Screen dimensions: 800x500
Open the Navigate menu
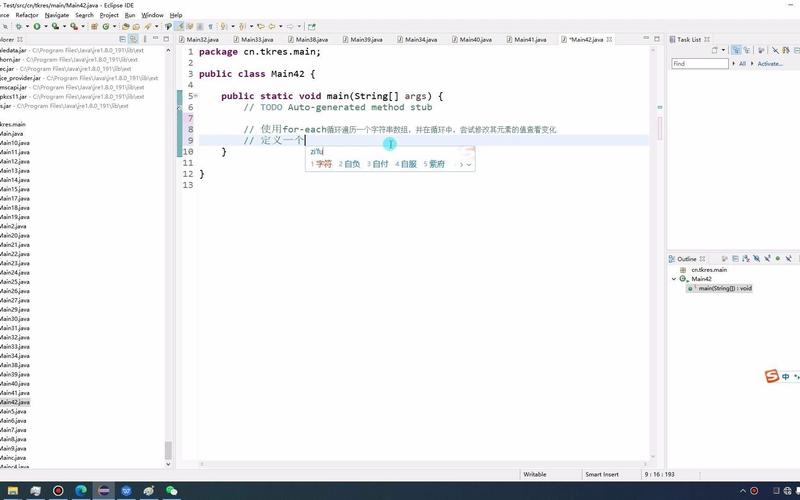click(x=56, y=15)
